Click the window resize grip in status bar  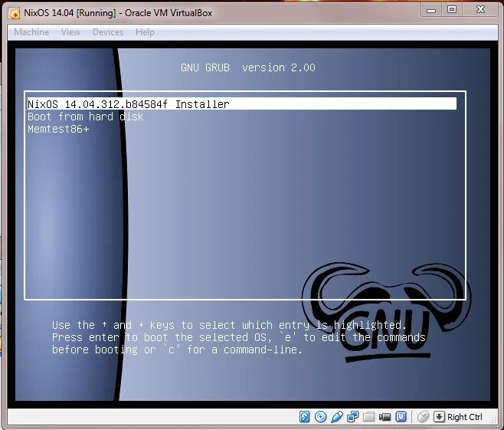[x=493, y=420]
